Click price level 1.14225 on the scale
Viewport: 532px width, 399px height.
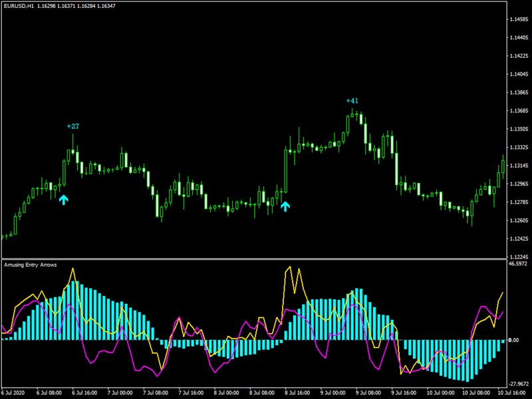tap(519, 56)
